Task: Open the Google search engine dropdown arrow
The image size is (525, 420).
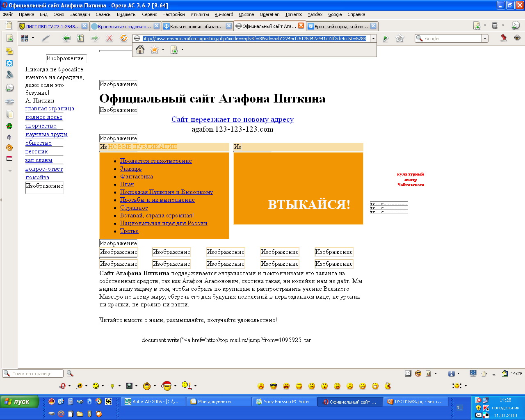Action: pyautogui.click(x=485, y=39)
